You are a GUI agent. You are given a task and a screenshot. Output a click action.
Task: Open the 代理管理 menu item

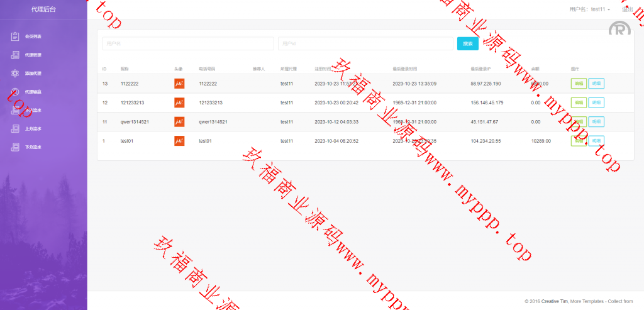(x=33, y=55)
